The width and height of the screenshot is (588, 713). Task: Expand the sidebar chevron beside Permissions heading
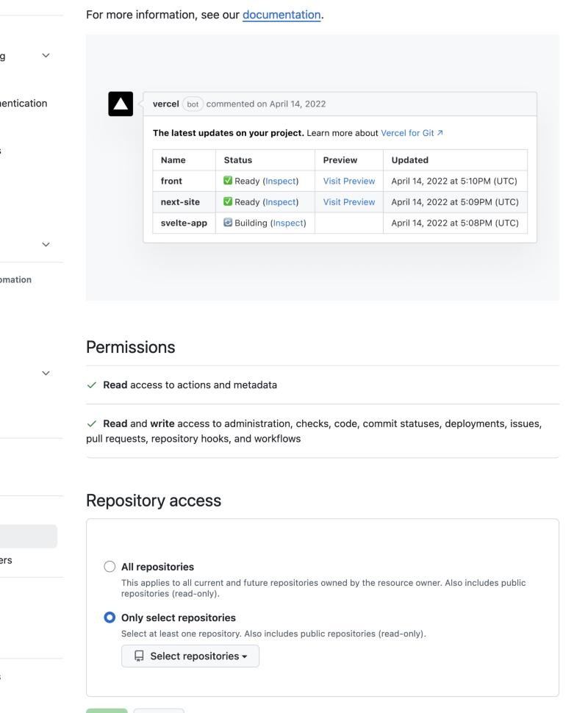tap(46, 373)
